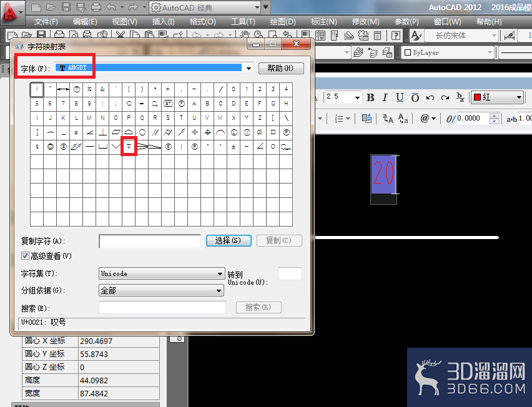Image resolution: width=532 pixels, height=407 pixels.
Task: Open the 格式(O) menu
Action: coord(202,22)
